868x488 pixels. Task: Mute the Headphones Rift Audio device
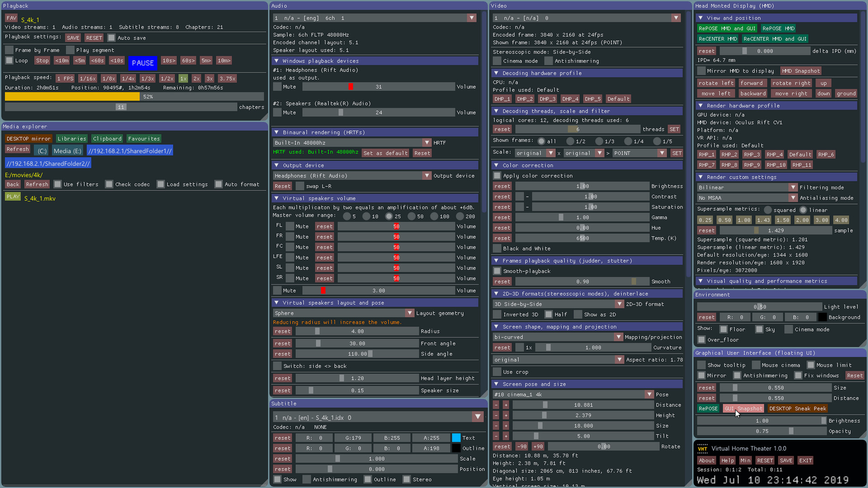coord(277,87)
